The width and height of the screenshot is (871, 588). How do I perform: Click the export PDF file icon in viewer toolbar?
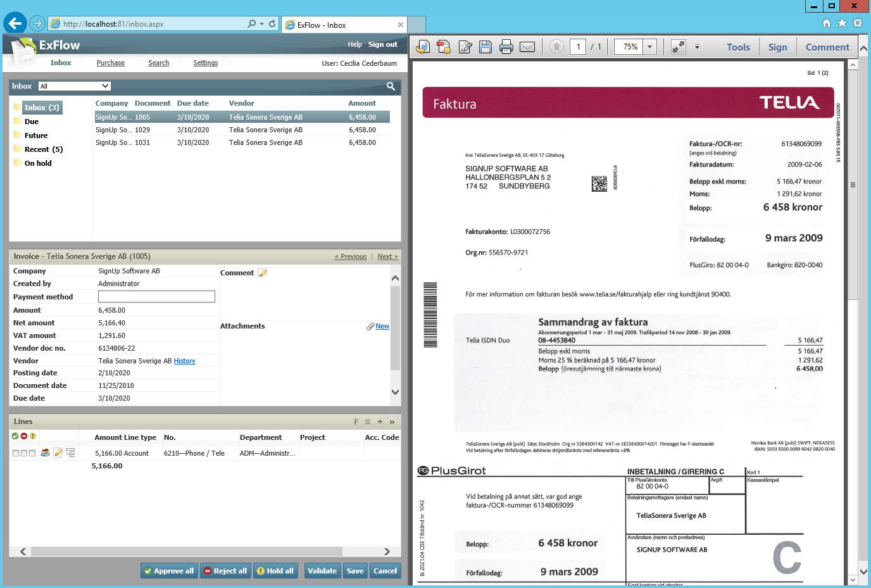[423, 47]
